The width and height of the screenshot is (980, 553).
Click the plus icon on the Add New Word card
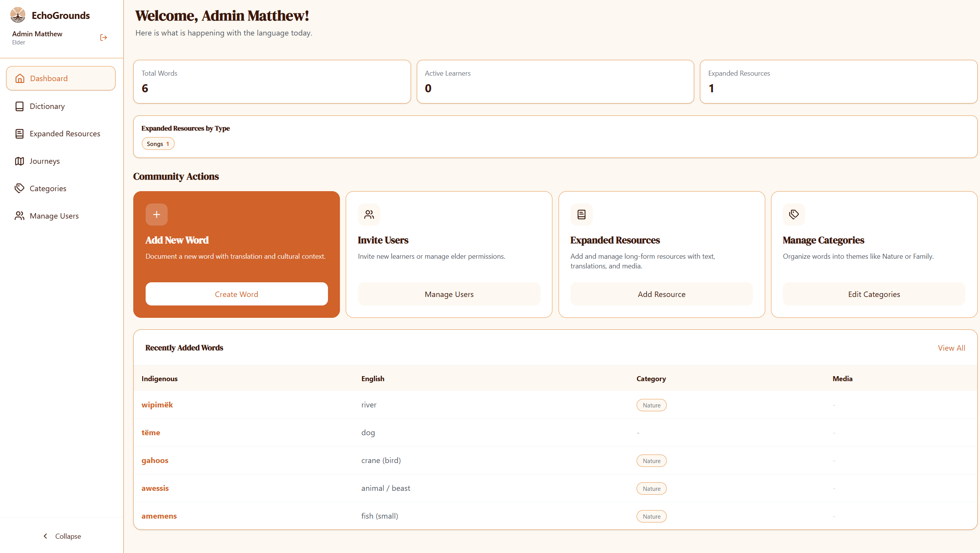point(156,214)
